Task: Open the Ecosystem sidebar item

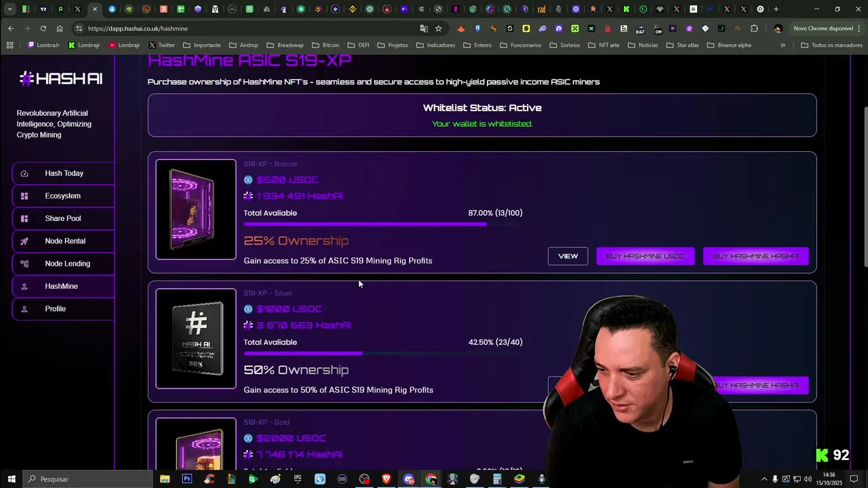Action: click(x=63, y=196)
